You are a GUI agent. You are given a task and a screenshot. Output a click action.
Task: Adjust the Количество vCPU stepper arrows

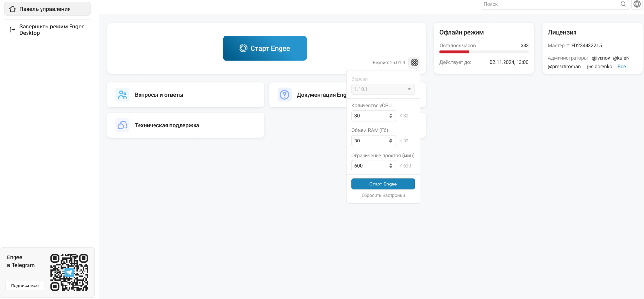coord(391,116)
